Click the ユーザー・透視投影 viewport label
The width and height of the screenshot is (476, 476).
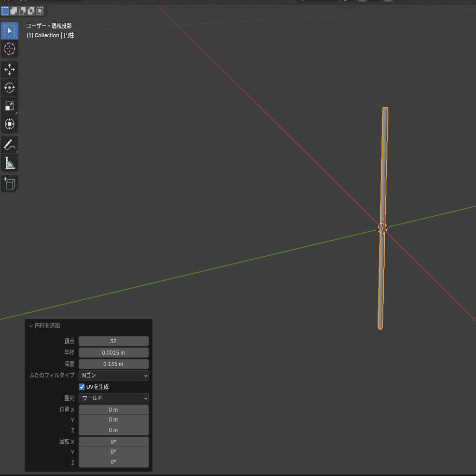click(49, 26)
